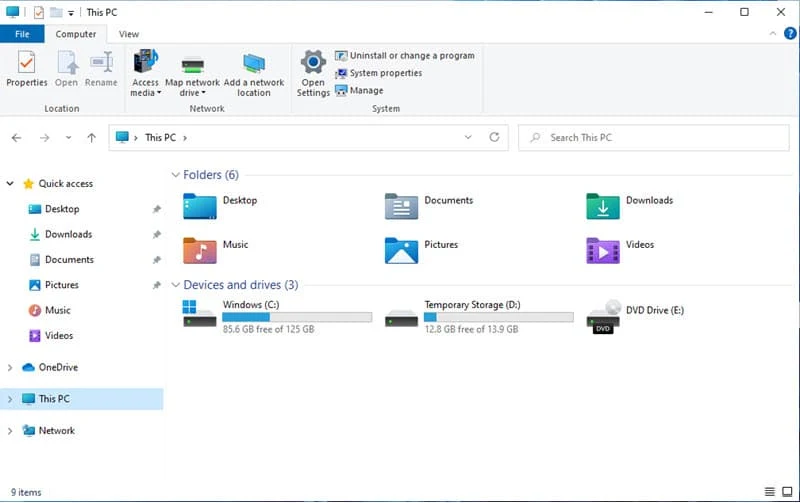The width and height of the screenshot is (800, 503).
Task: Open Properties in the ribbon
Action: [x=27, y=68]
